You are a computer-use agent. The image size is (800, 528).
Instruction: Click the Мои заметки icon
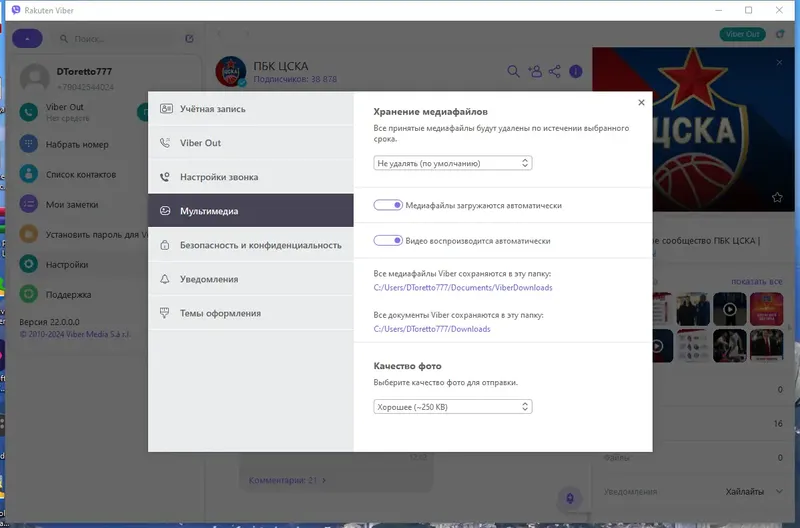pyautogui.click(x=29, y=204)
